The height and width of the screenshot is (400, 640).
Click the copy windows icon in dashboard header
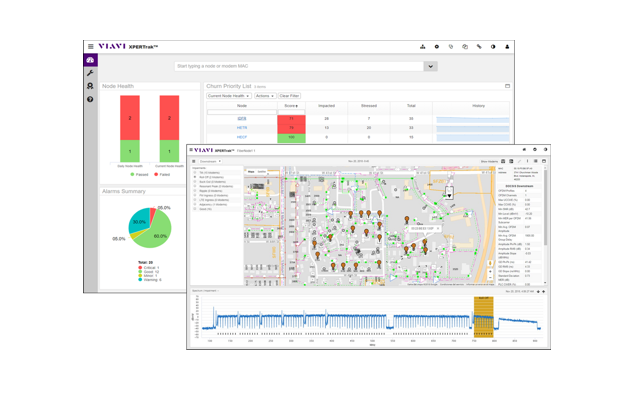(x=465, y=47)
